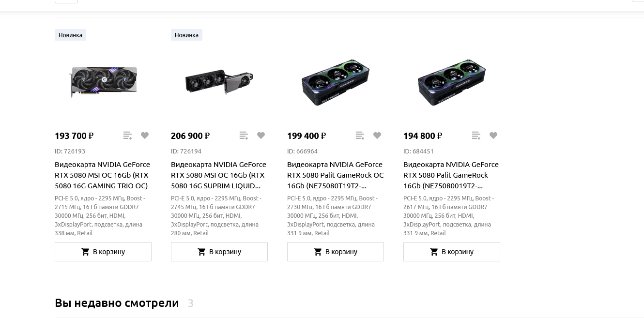644x319 pixels.
Task: Add MSI Gaming Trio card to compare list
Action: (x=127, y=136)
